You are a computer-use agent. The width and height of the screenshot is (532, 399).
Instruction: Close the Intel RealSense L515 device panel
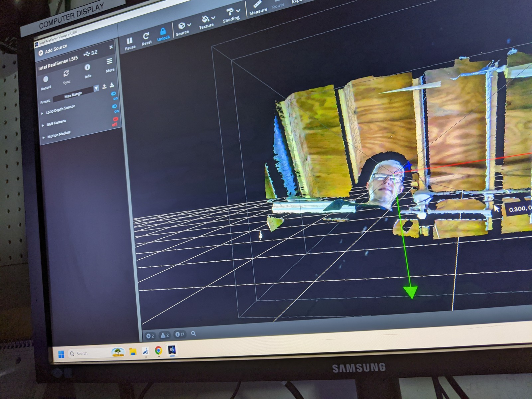pos(111,47)
